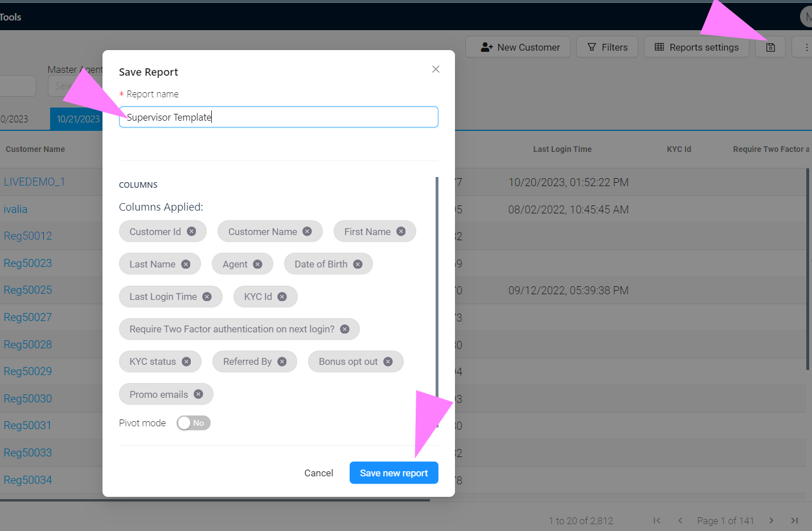Toggle Pivot mode on
Viewport: 812px width, 531px height.
pyautogui.click(x=194, y=423)
